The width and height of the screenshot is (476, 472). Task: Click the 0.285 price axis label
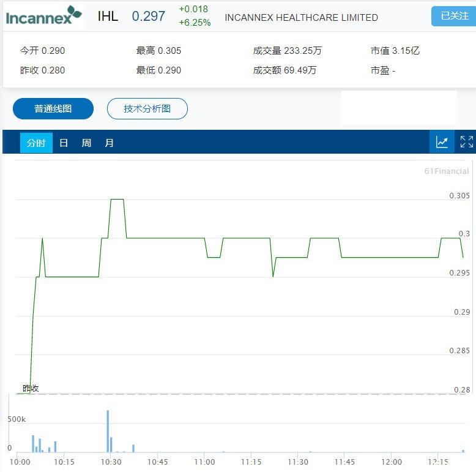459,351
